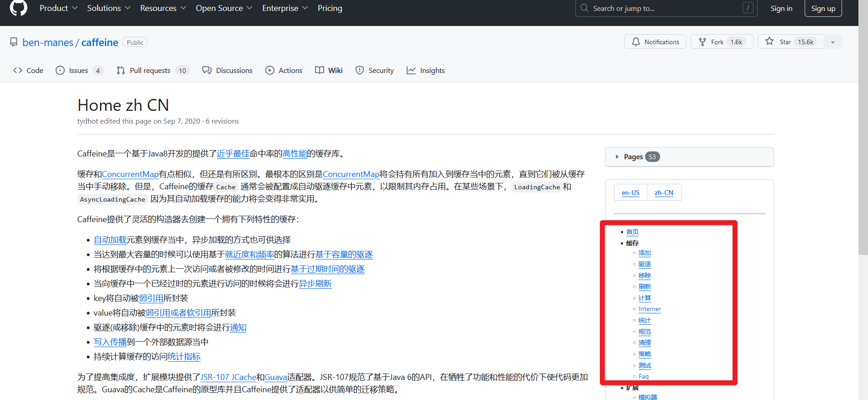
Task: Click the Star 15.6k button
Action: [791, 42]
